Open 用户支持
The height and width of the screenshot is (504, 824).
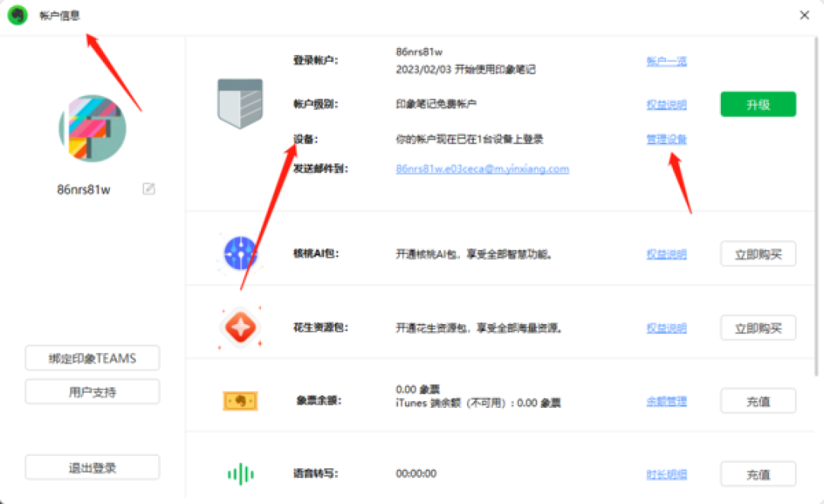click(x=92, y=392)
